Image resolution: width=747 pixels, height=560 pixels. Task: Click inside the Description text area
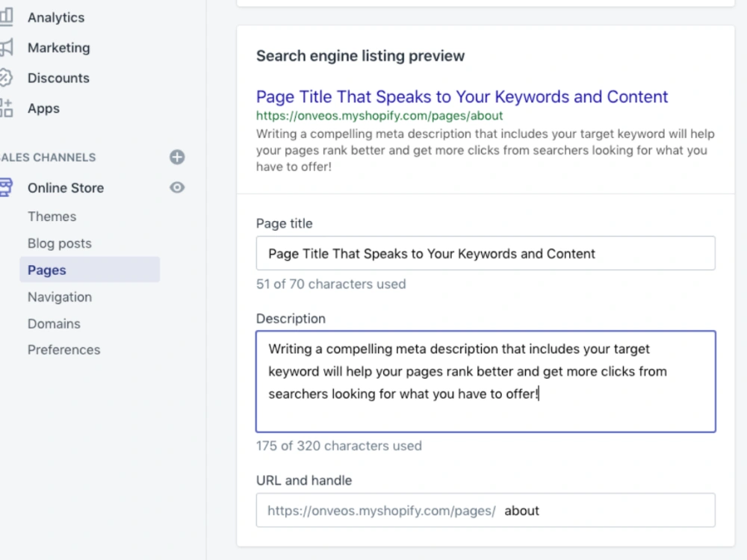coord(486,382)
